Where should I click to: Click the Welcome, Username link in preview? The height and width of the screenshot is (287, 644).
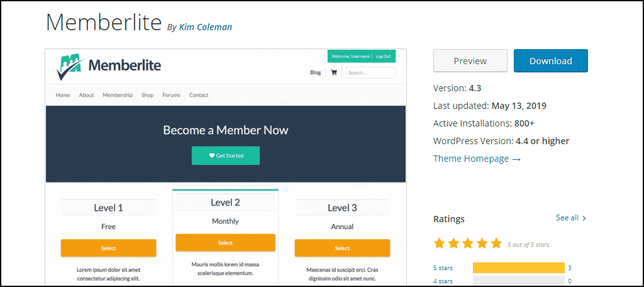(351, 57)
